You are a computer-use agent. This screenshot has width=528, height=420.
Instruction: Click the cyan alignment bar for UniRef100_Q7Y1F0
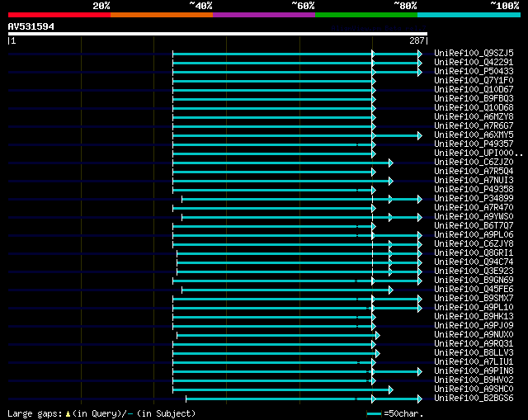coord(273,81)
